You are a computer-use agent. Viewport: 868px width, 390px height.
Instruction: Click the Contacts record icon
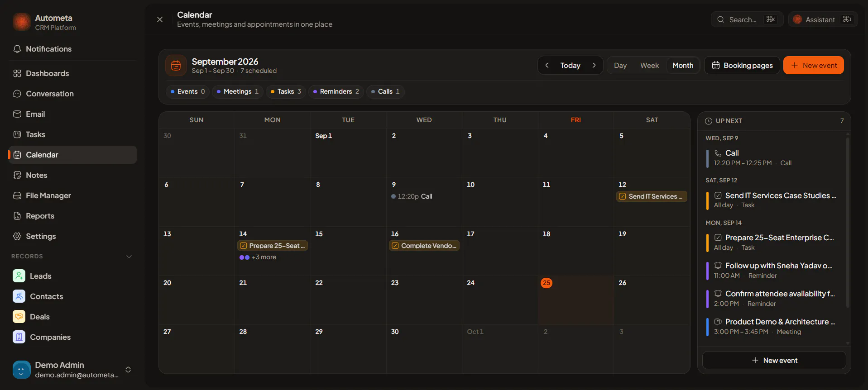(x=19, y=296)
